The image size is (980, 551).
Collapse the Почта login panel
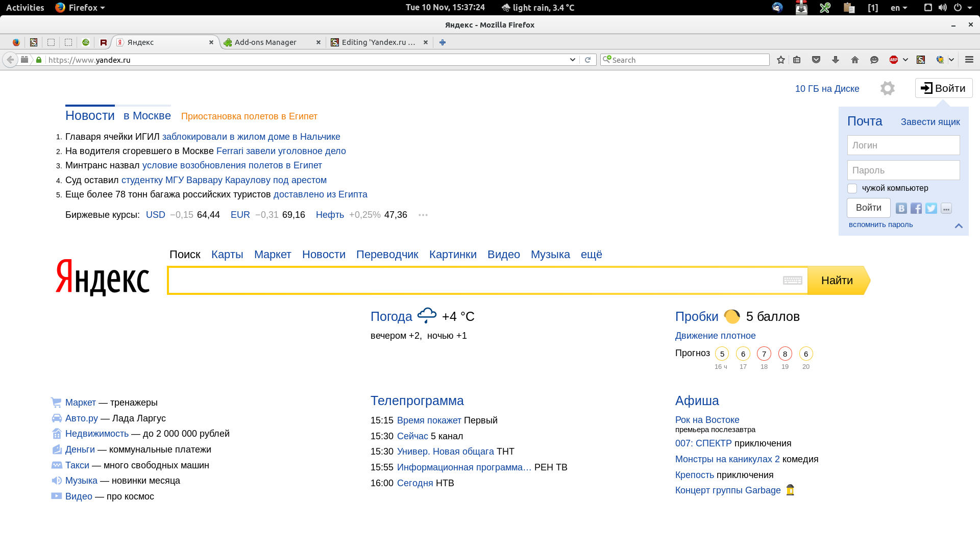tap(959, 226)
